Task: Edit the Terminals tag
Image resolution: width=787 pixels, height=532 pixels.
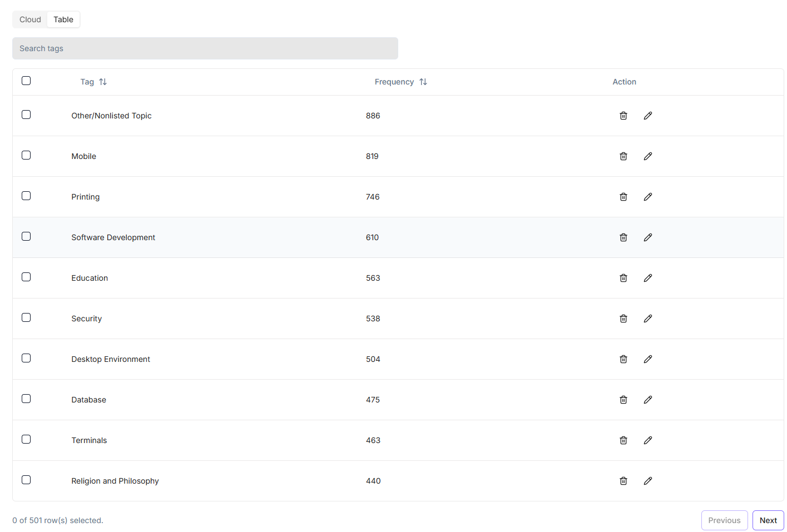Action: coord(647,440)
